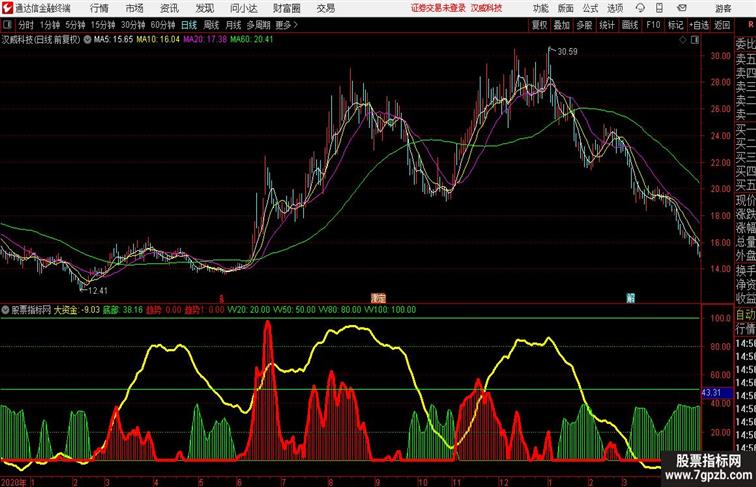Image resolution: width=756 pixels, height=487 pixels.
Task: Click the 通达信金融终端 red logo icon
Action: 7,8
